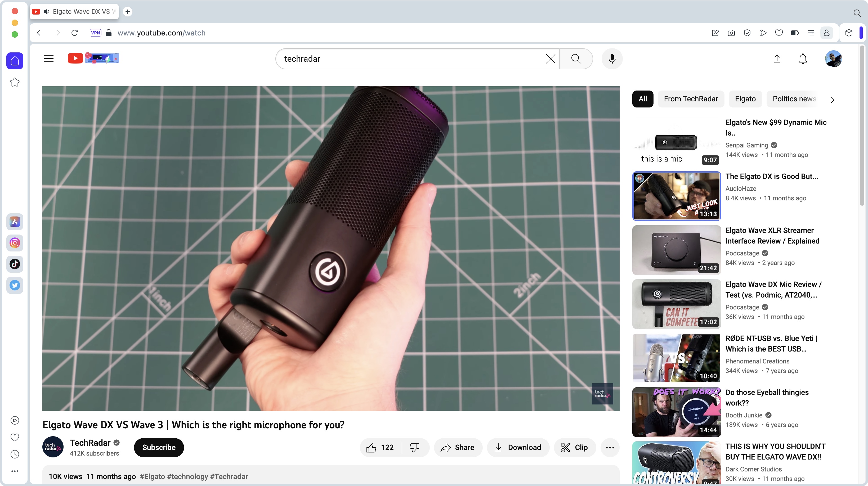Select the Elgato filter chip

[x=745, y=99]
